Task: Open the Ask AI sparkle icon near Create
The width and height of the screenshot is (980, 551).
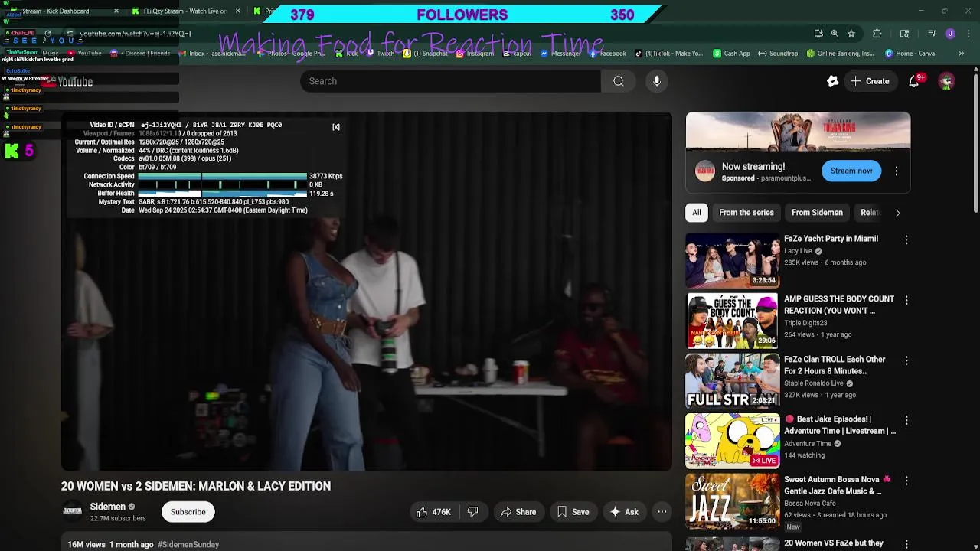Action: pos(832,81)
